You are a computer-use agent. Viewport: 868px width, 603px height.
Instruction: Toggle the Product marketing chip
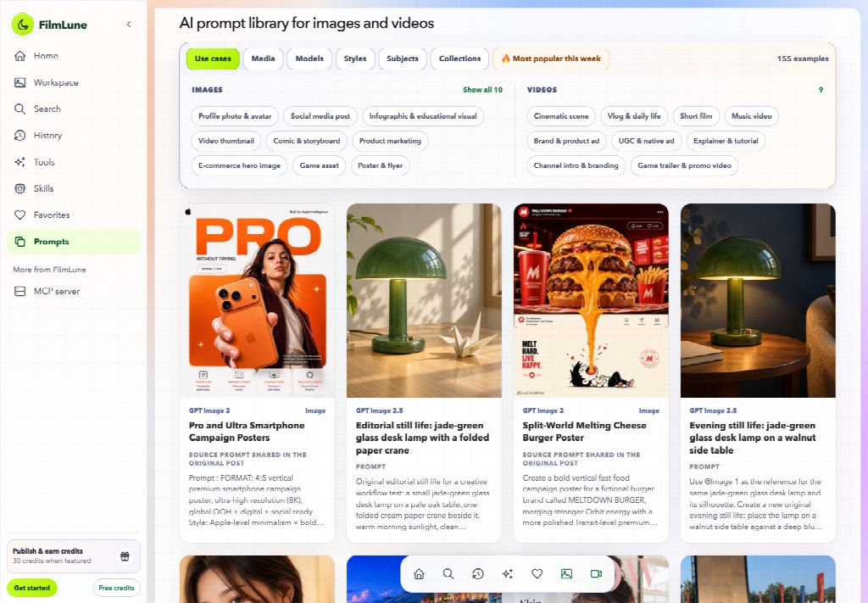pyautogui.click(x=390, y=141)
